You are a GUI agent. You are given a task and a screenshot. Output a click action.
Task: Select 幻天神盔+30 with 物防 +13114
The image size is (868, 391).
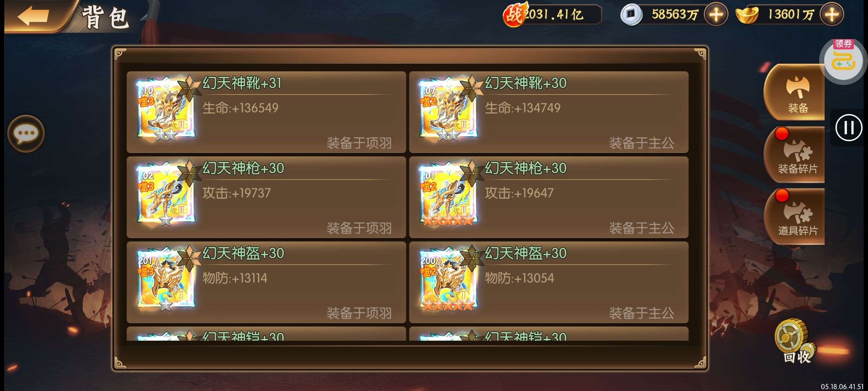pyautogui.click(x=266, y=282)
